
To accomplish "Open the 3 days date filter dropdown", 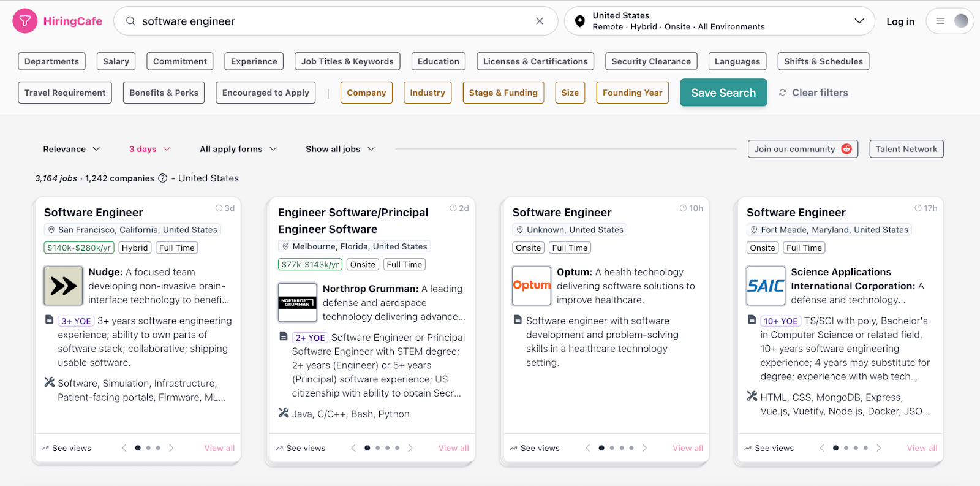I will 150,149.
